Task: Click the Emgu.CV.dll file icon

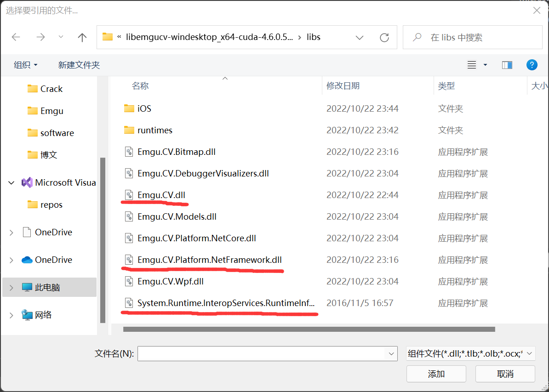Action: 129,195
